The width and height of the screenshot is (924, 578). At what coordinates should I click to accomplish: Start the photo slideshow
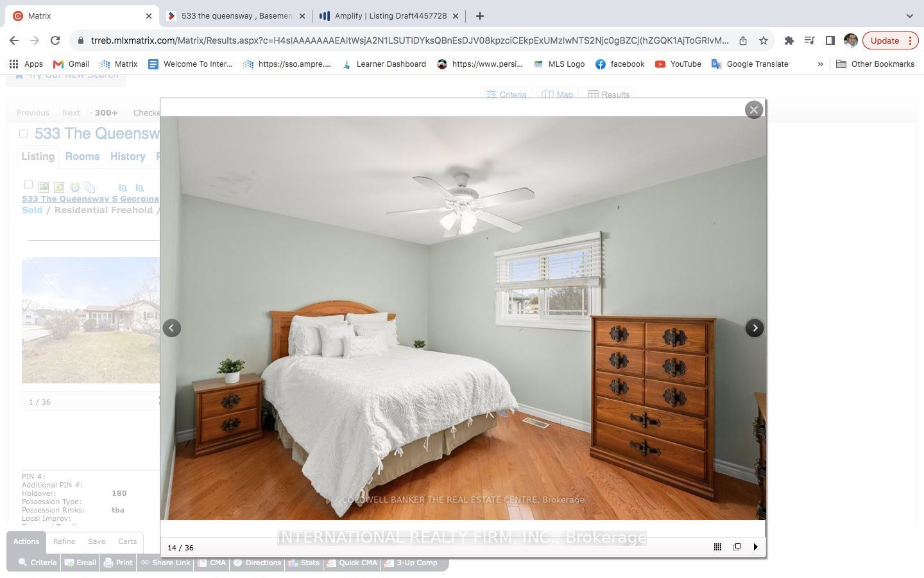pyautogui.click(x=756, y=547)
